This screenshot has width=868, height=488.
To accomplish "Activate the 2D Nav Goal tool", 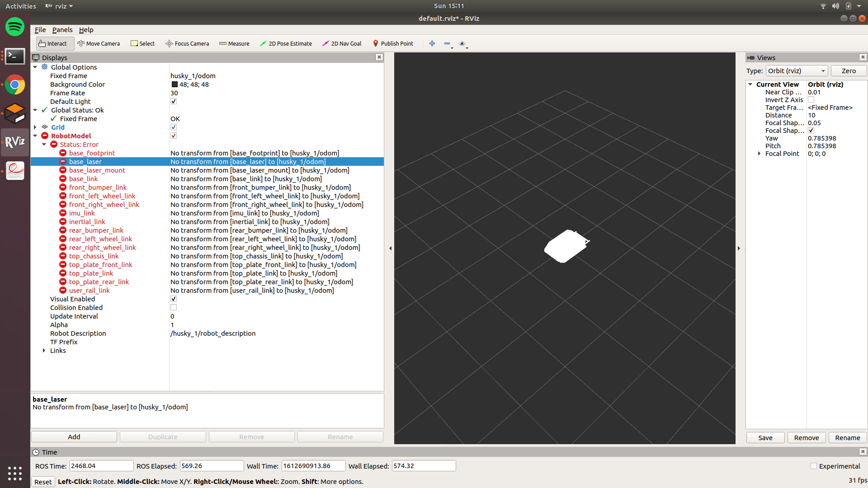I will [342, 43].
